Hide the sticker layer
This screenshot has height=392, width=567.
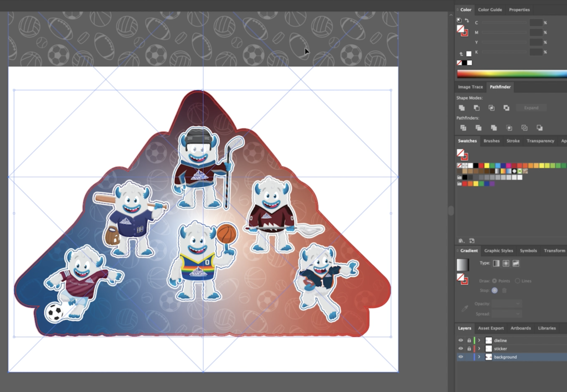pos(461,349)
